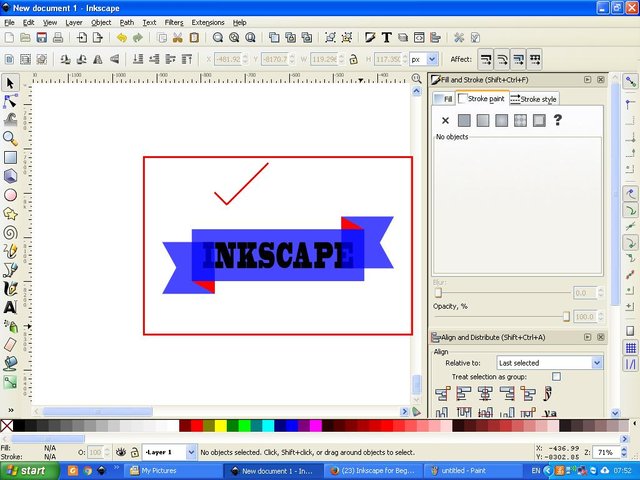This screenshot has height=480, width=640.
Task: Select the Connector tool
Action: [x=10, y=382]
